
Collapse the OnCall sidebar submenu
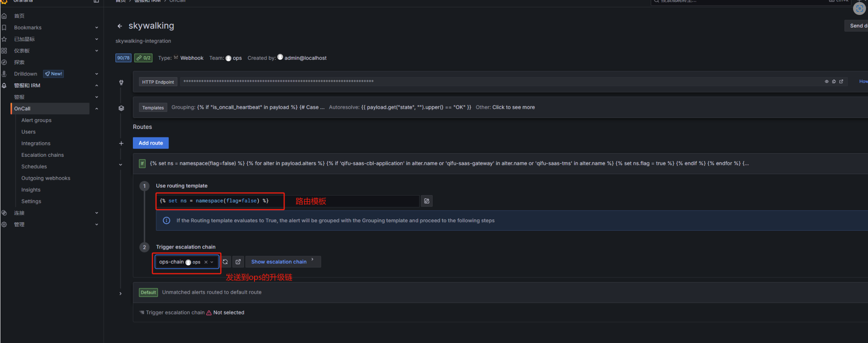click(x=97, y=109)
